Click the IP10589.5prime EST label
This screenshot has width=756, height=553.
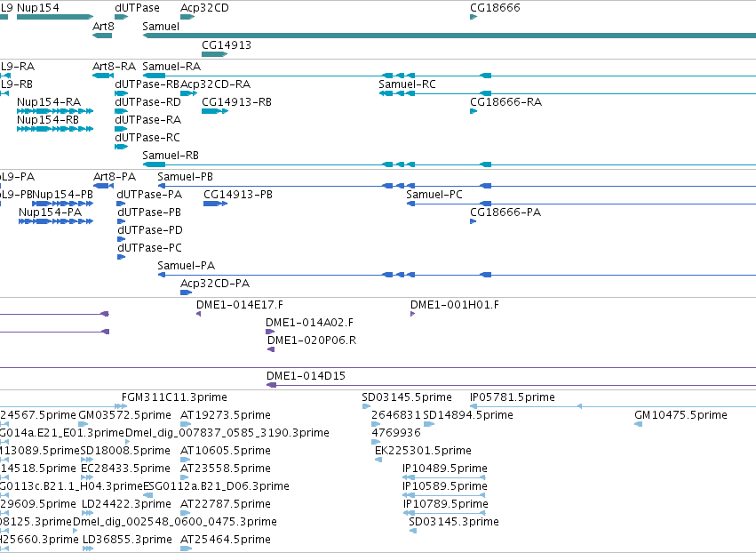pos(445,486)
